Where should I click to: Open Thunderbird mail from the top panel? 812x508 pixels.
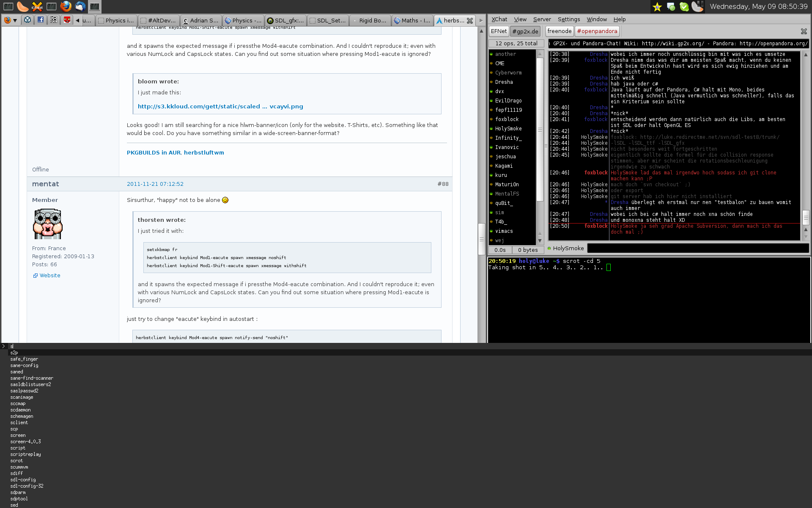pos(80,6)
